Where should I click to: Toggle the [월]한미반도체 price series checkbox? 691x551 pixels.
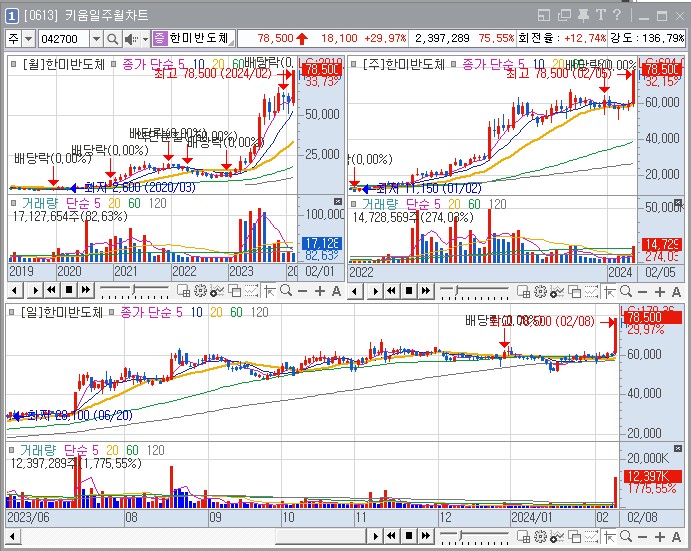(14, 64)
